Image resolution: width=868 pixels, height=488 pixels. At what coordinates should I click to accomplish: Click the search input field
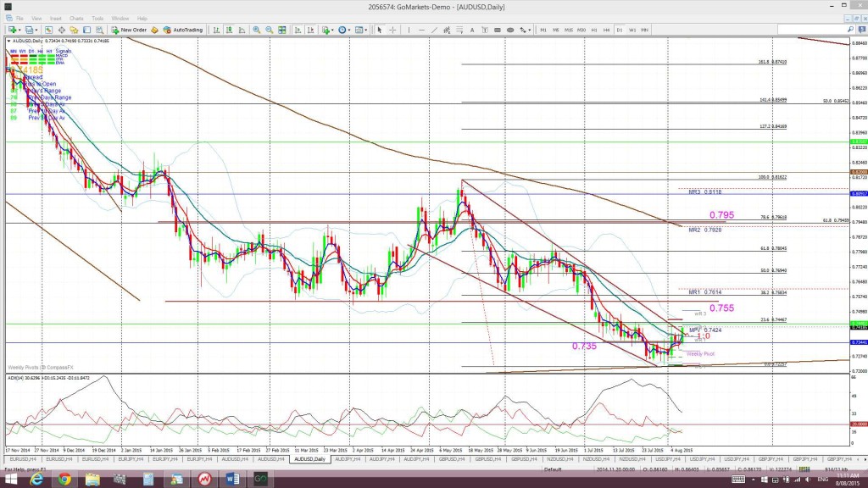tap(811, 30)
